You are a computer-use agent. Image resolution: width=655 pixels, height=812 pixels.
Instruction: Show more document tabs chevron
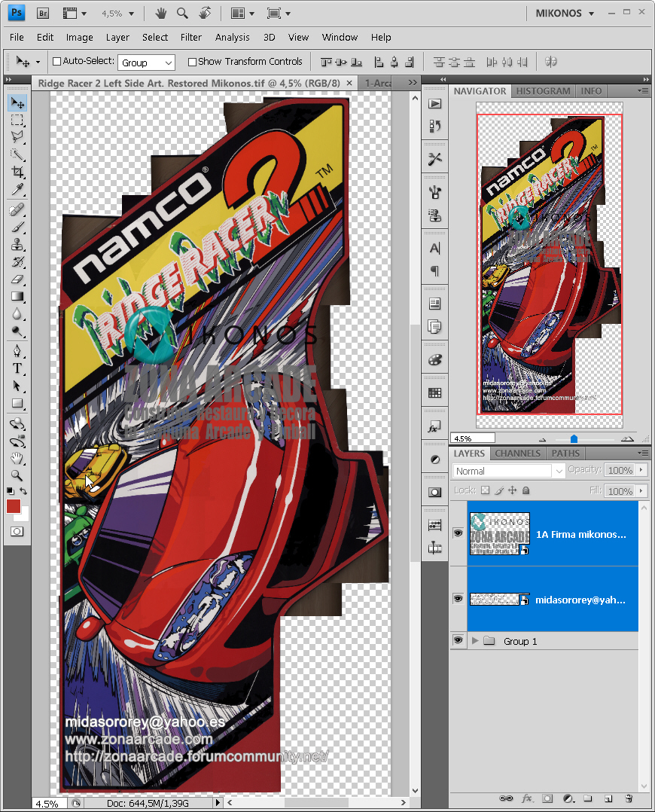(x=412, y=83)
